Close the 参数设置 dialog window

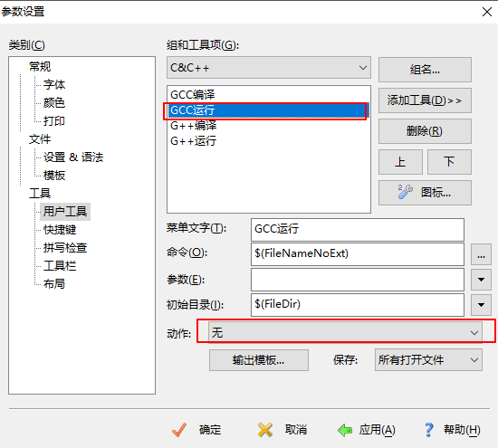coord(486,12)
